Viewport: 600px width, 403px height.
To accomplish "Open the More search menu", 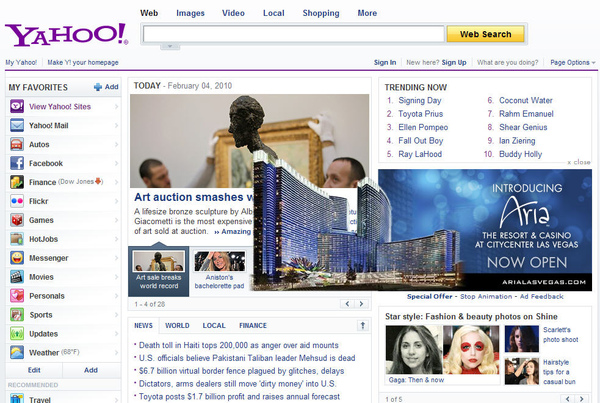I will click(367, 13).
